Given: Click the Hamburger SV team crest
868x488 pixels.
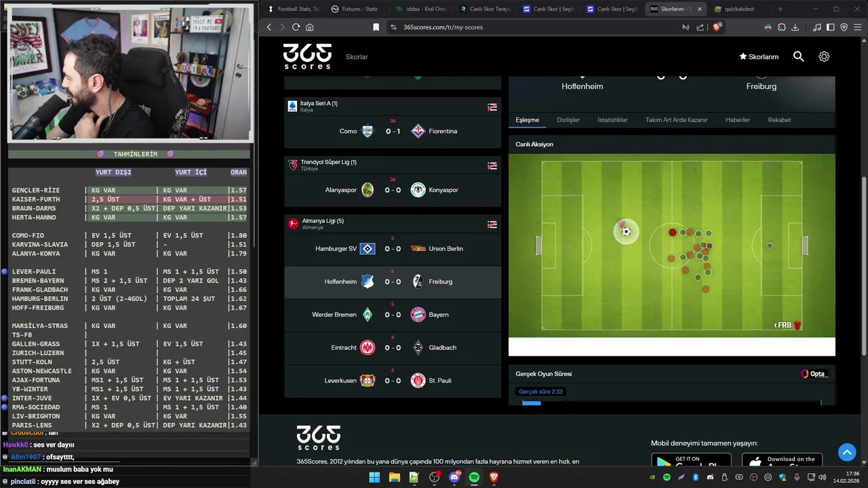Looking at the screenshot, I should coord(368,249).
